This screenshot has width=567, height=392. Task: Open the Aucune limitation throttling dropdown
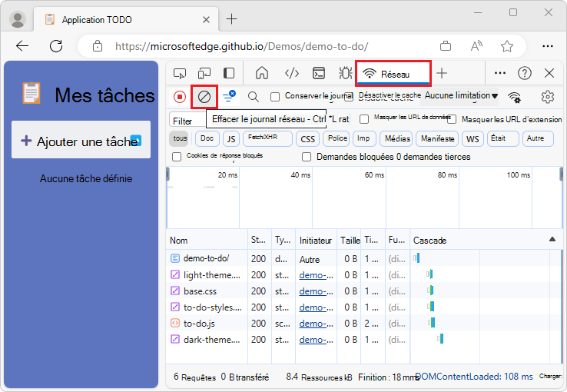pos(461,96)
